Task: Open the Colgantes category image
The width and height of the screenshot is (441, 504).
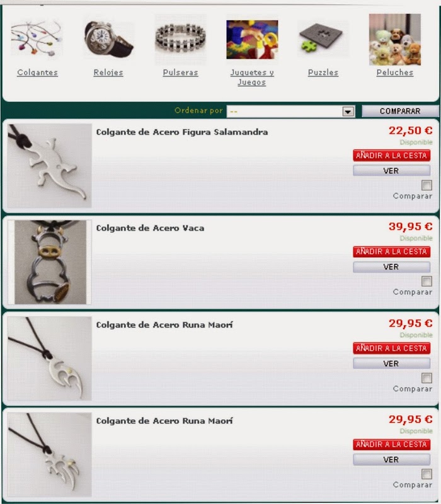Action: pos(37,40)
